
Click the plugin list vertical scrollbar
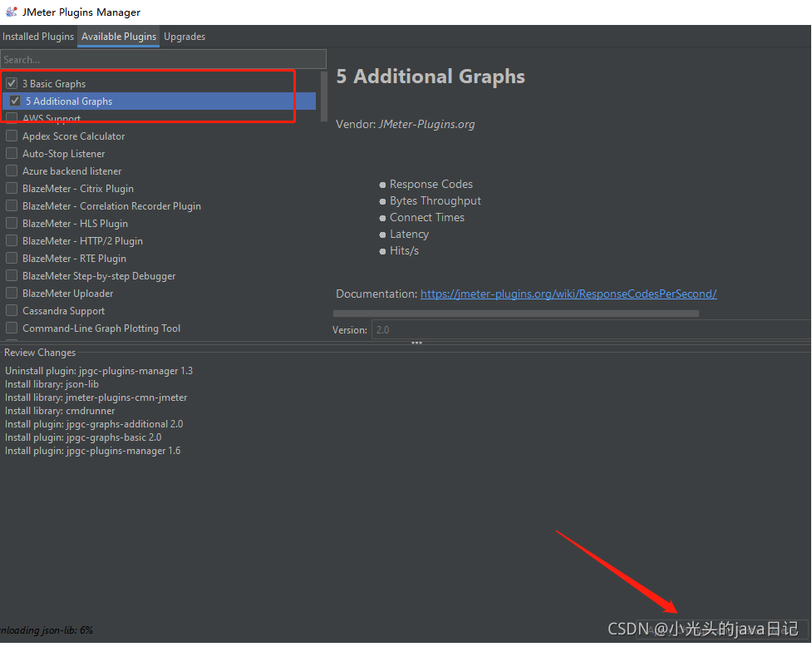[x=324, y=96]
